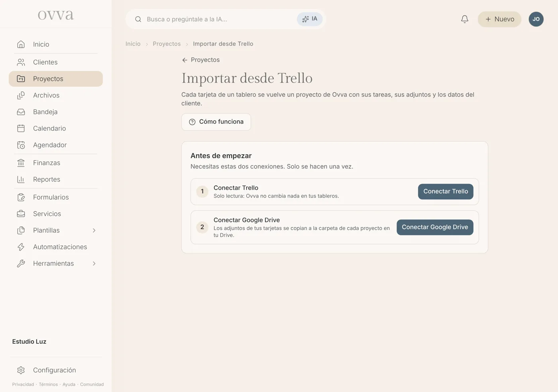Click the Conectar Trello button
Screen dimensions: 558x392
click(446, 192)
